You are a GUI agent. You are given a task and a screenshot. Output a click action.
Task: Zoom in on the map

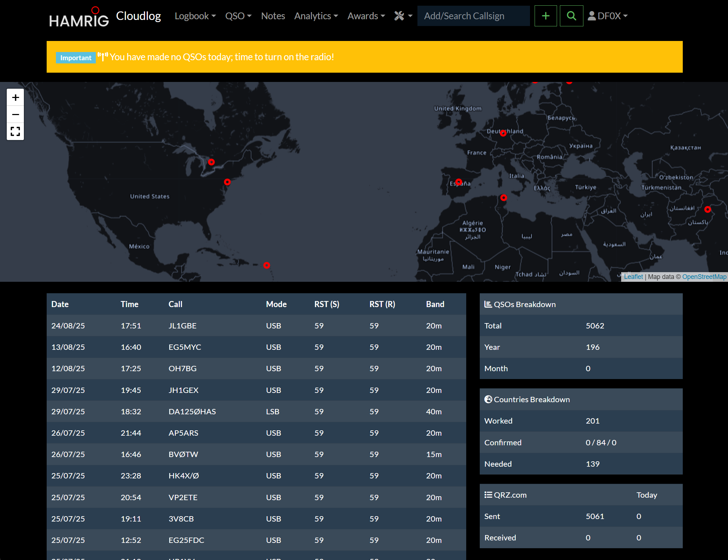(x=15, y=98)
